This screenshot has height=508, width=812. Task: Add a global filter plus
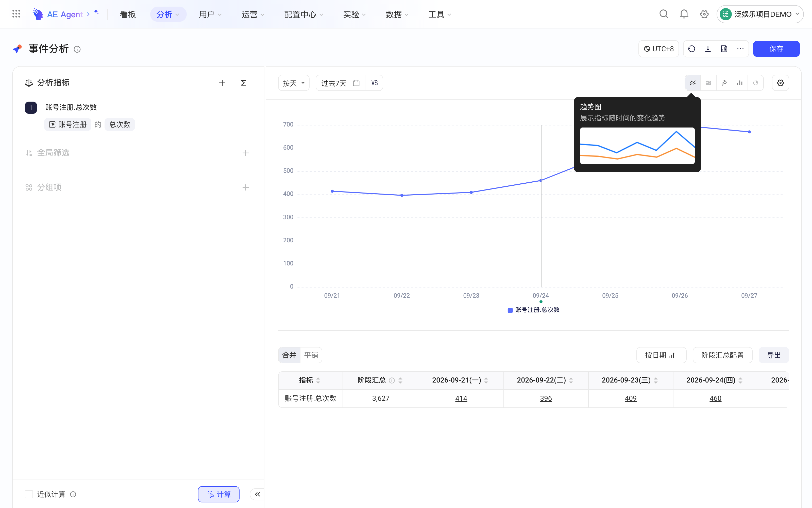tap(246, 153)
